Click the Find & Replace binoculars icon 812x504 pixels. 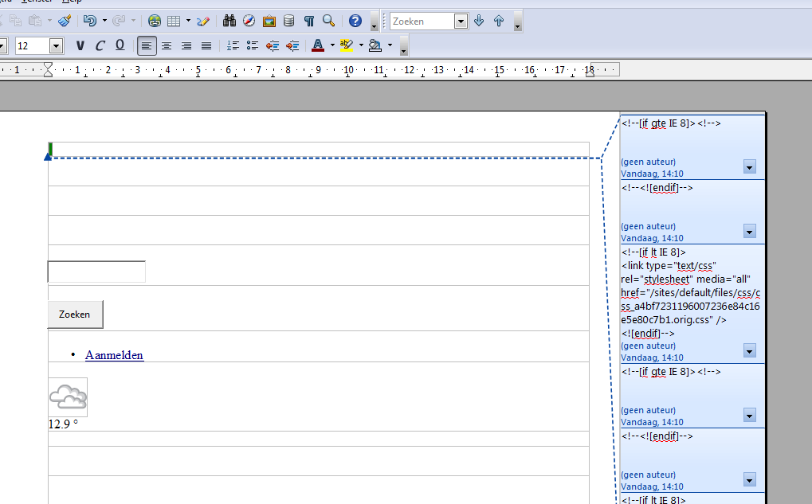229,21
